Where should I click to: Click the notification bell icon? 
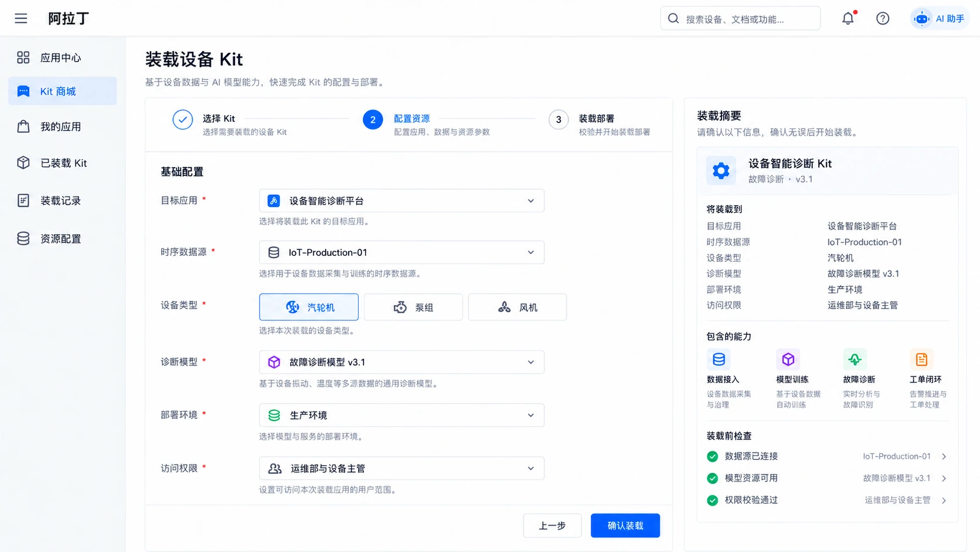(x=848, y=18)
